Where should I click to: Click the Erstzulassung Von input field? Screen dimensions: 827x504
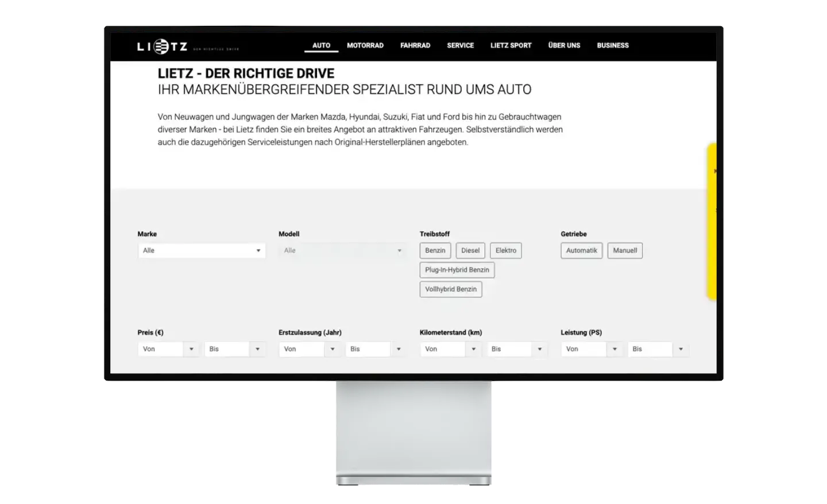(302, 349)
